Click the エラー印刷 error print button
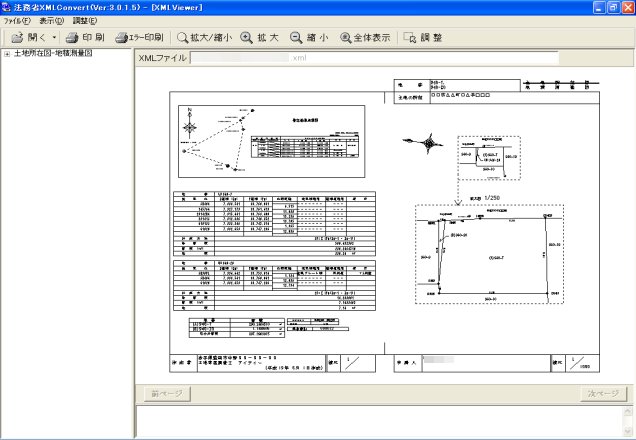The image size is (636, 440). [x=139, y=38]
